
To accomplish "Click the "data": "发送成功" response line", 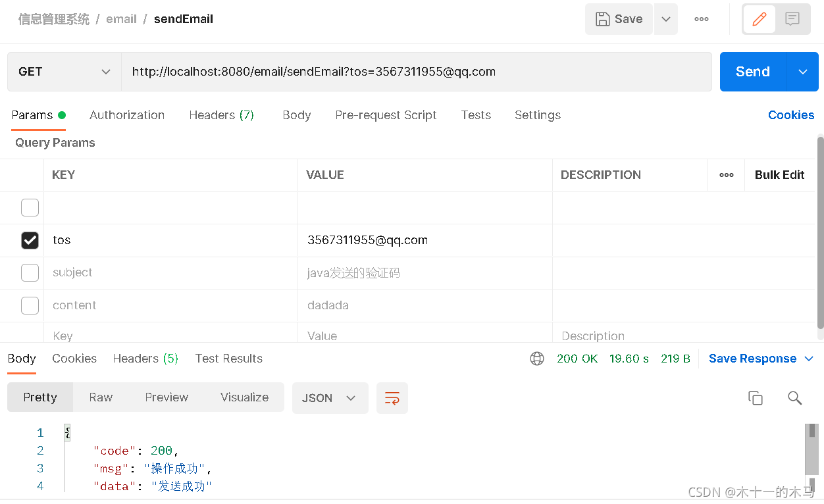I will point(152,486).
